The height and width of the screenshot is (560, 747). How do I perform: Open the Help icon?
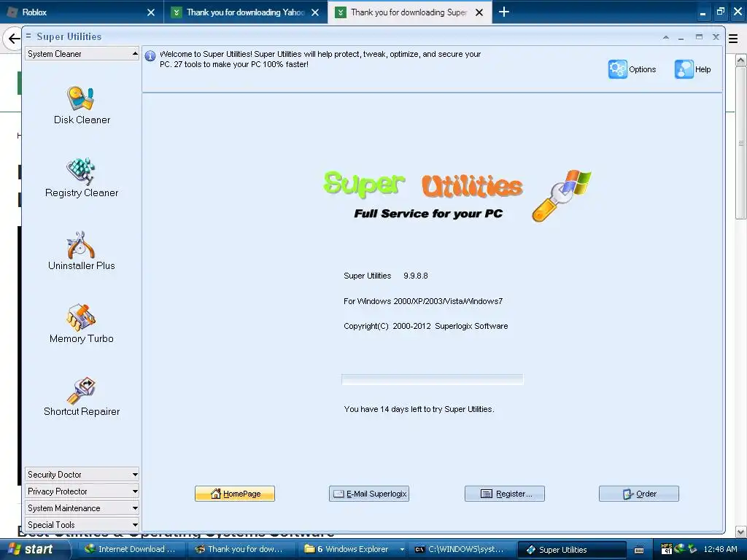pos(693,69)
